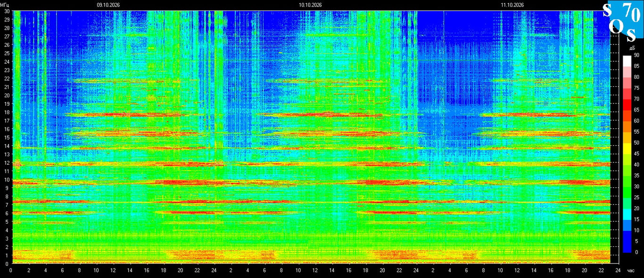Click the 75 value on the dB scale
644x278 pixels.
[x=636, y=88]
